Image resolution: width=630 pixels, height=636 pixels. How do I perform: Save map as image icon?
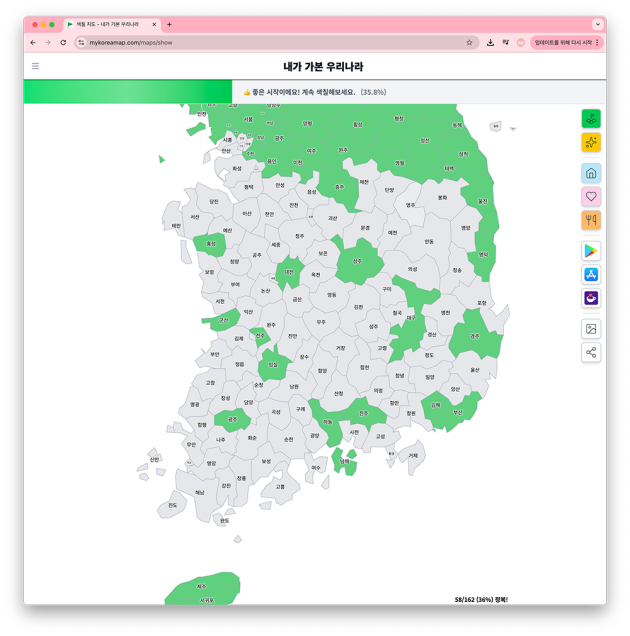coord(591,329)
